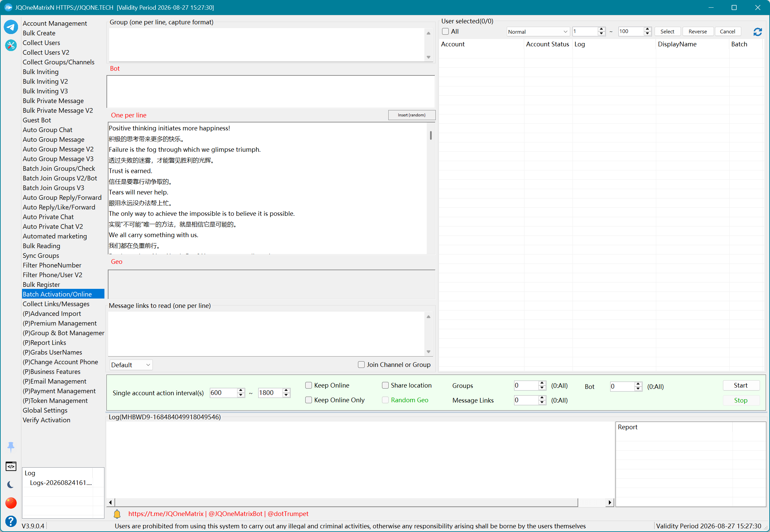
Task: Open the Default dropdown below message links
Action: (x=131, y=365)
